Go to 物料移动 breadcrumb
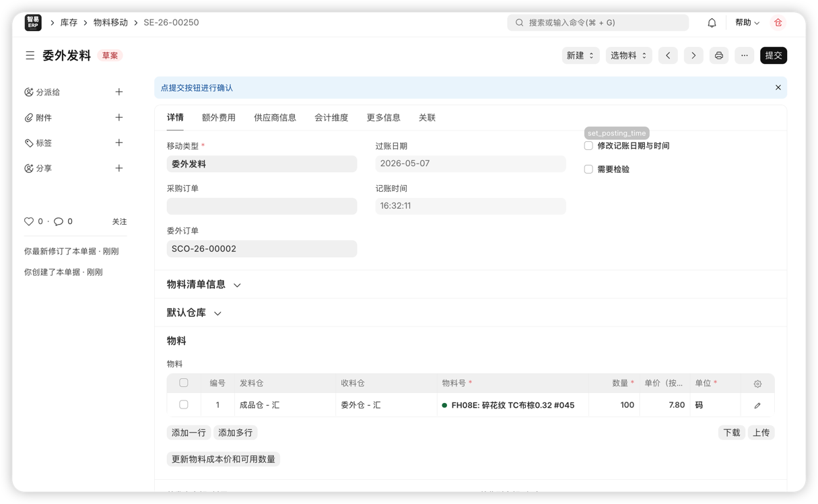 [110, 23]
